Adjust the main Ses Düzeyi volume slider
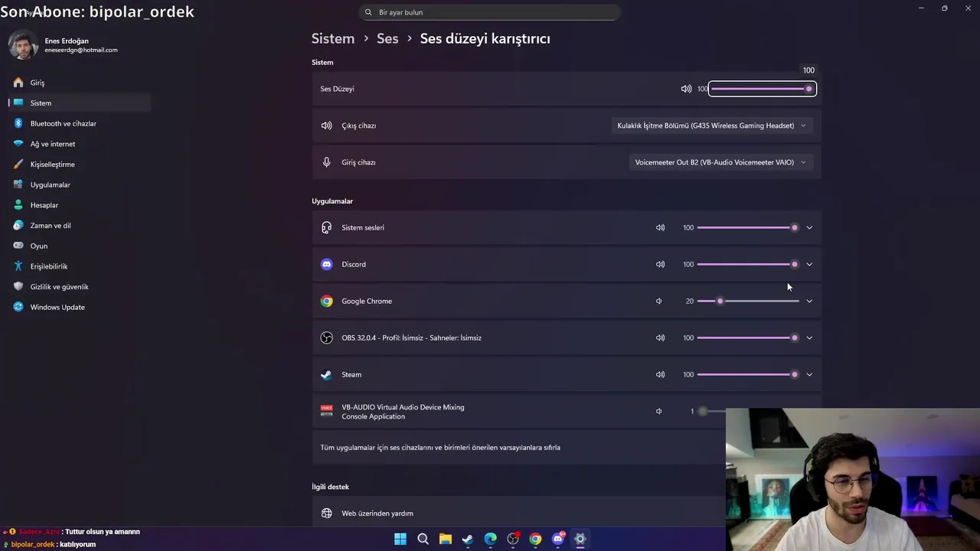Viewport: 980px width, 551px height. [763, 89]
